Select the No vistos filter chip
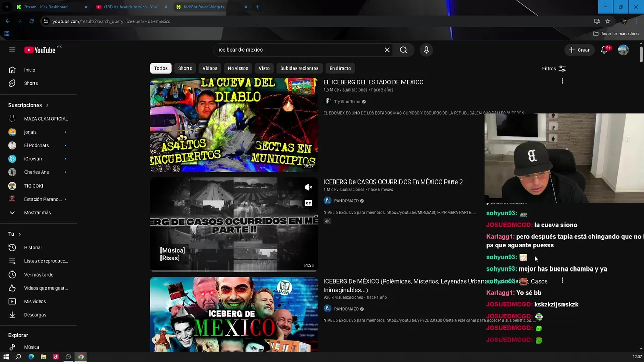Viewport: 644px width, 362px height. pos(238,68)
